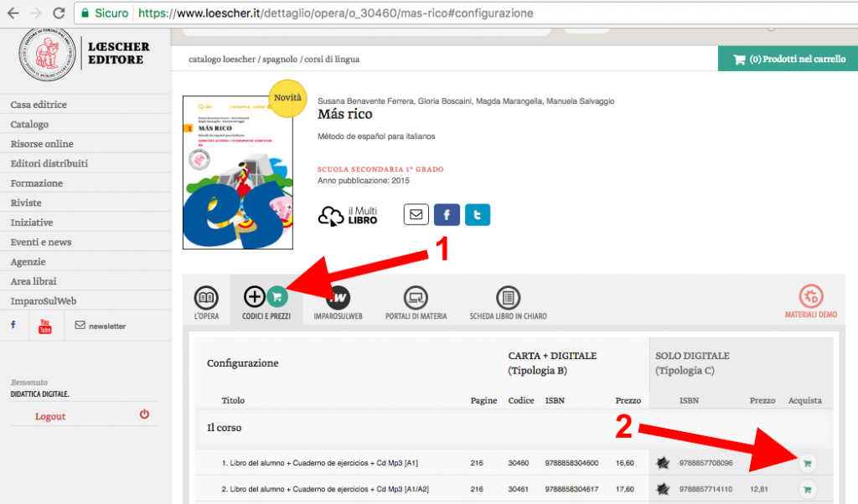Open the Materiali Demo button
Screen dimensions: 858x504
point(810,302)
